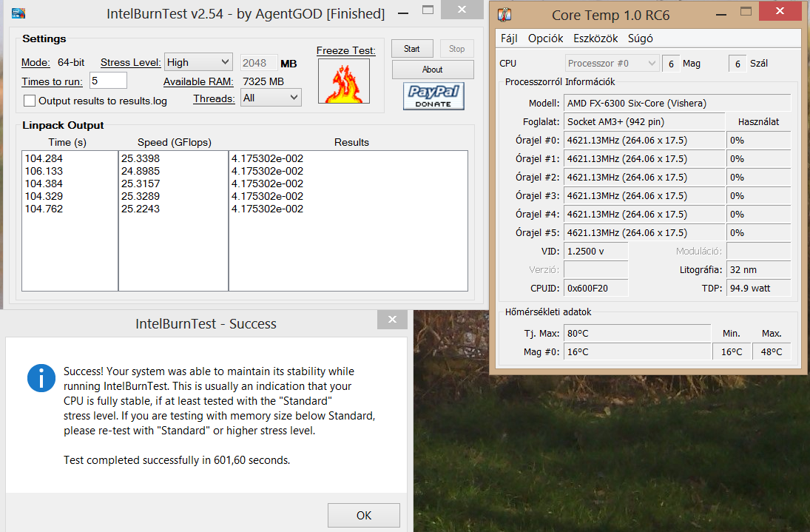This screenshot has height=532, width=810.
Task: Close the IntelBurnTest Success dialog
Action: click(x=392, y=319)
